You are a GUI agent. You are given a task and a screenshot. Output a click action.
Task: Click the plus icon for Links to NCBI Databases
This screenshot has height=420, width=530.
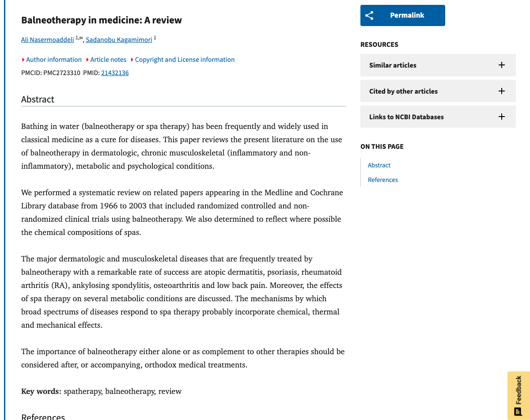point(502,117)
